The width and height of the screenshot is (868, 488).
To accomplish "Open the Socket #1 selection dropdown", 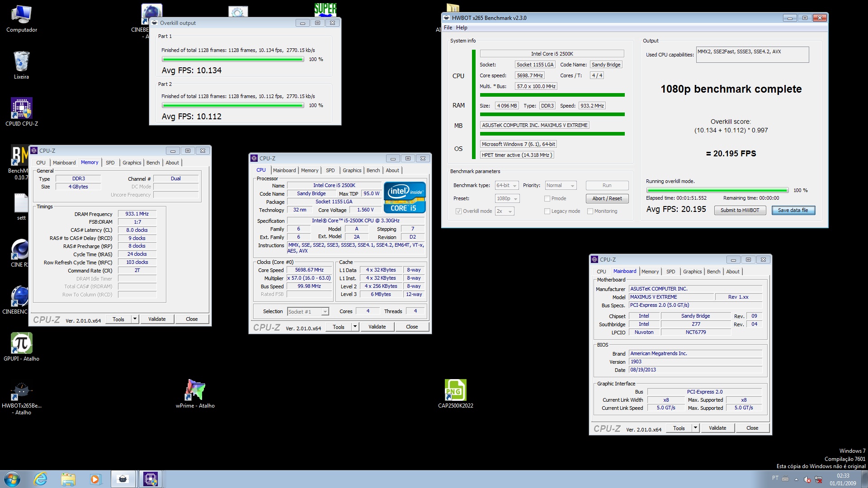I will [x=308, y=311].
